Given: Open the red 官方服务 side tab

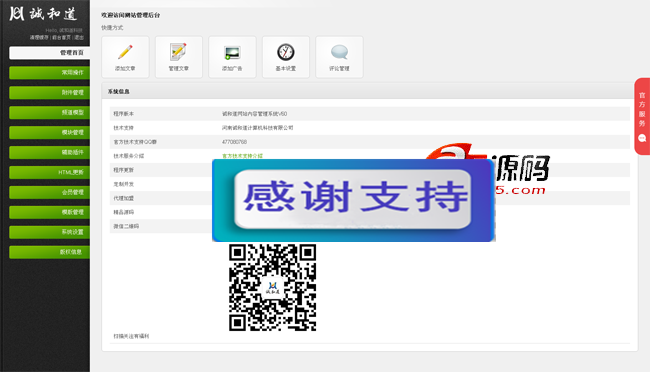Looking at the screenshot, I should 642,117.
